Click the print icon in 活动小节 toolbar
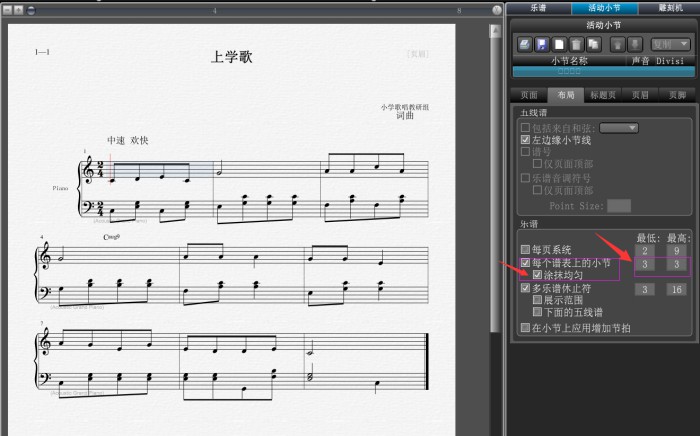 tap(525, 44)
